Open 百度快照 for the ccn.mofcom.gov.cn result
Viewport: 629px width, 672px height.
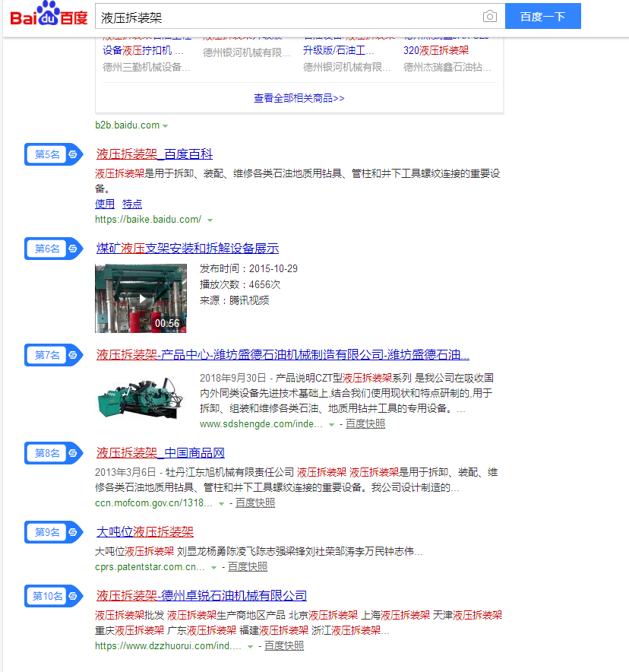pos(255,503)
